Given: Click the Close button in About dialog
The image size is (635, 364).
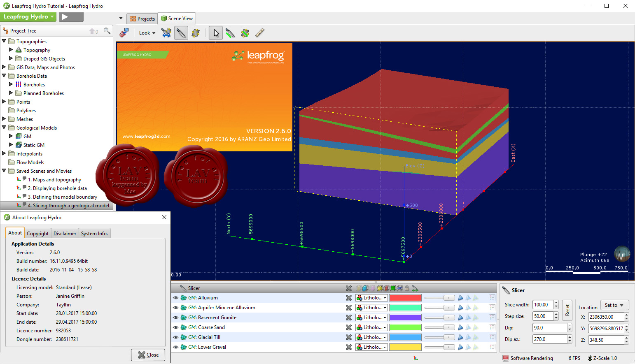Looking at the screenshot, I should 148,355.
